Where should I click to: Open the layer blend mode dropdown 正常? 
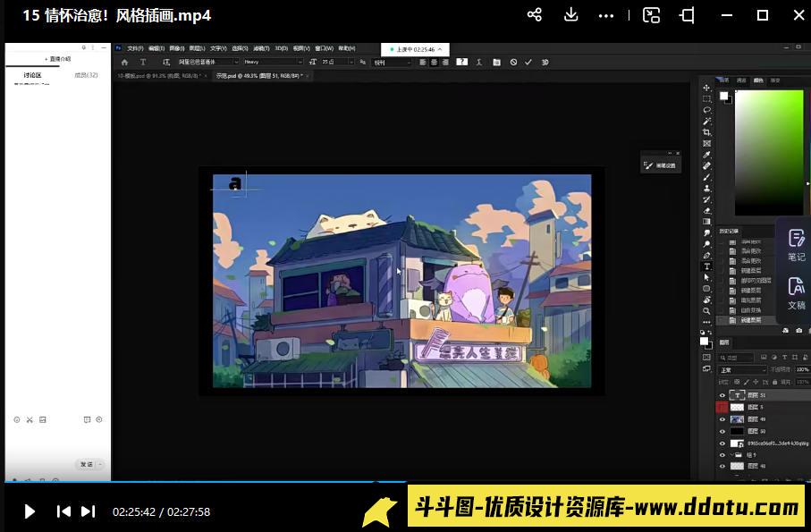click(x=743, y=370)
